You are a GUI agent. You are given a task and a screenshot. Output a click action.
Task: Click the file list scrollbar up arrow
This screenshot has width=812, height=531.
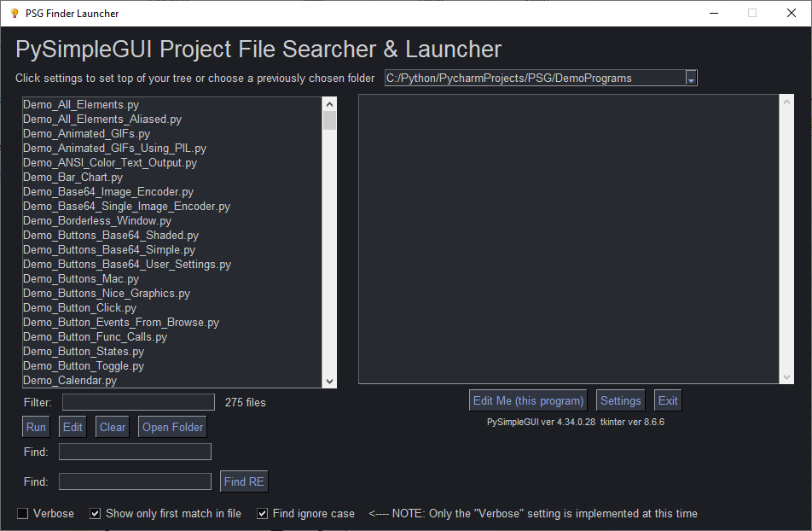tap(329, 103)
